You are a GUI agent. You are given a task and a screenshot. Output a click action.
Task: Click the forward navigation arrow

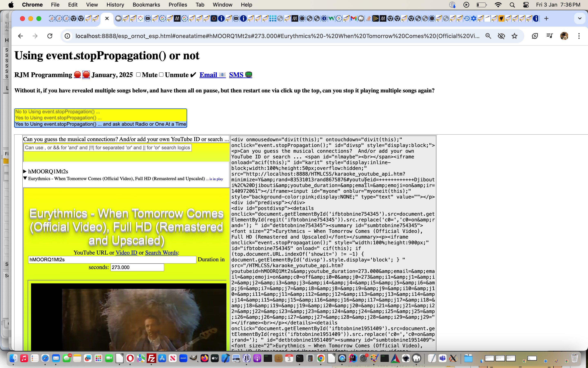35,36
